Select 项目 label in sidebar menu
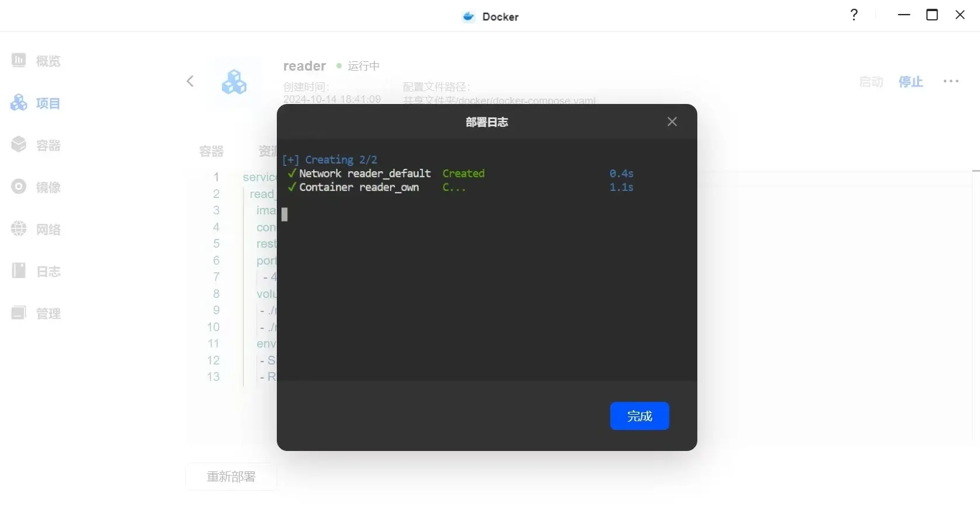 (x=48, y=103)
